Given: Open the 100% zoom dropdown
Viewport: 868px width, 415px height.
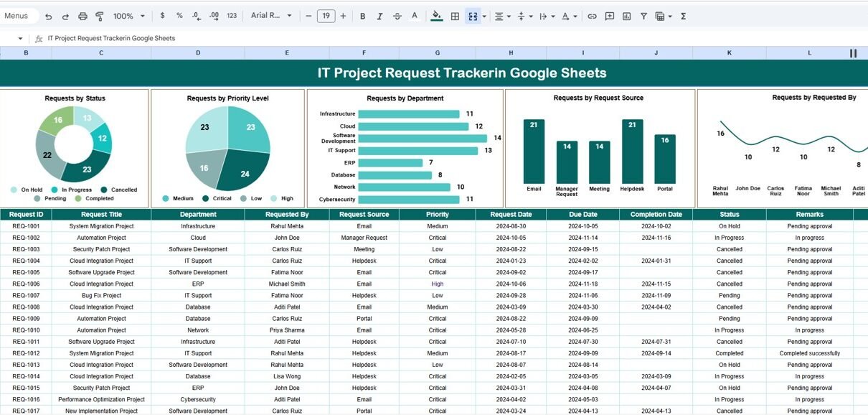Looking at the screenshot, I should pos(128,16).
